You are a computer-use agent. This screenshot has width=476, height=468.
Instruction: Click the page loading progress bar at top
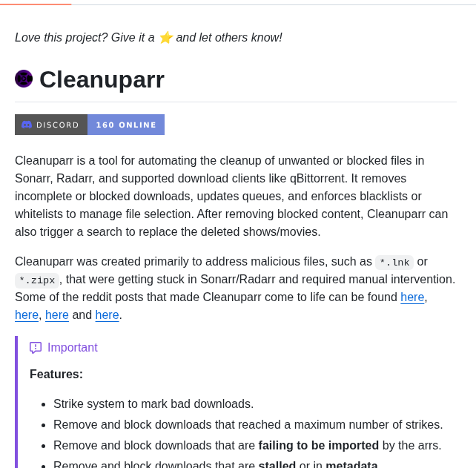pos(36,4)
